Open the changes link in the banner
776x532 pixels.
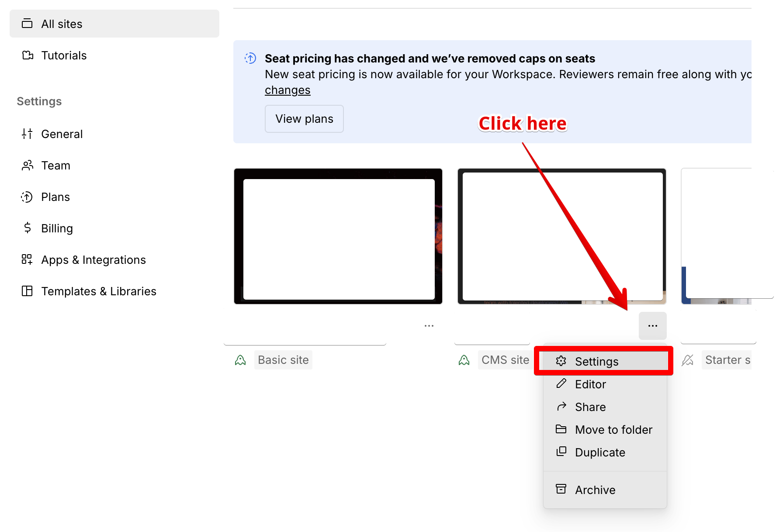[288, 90]
